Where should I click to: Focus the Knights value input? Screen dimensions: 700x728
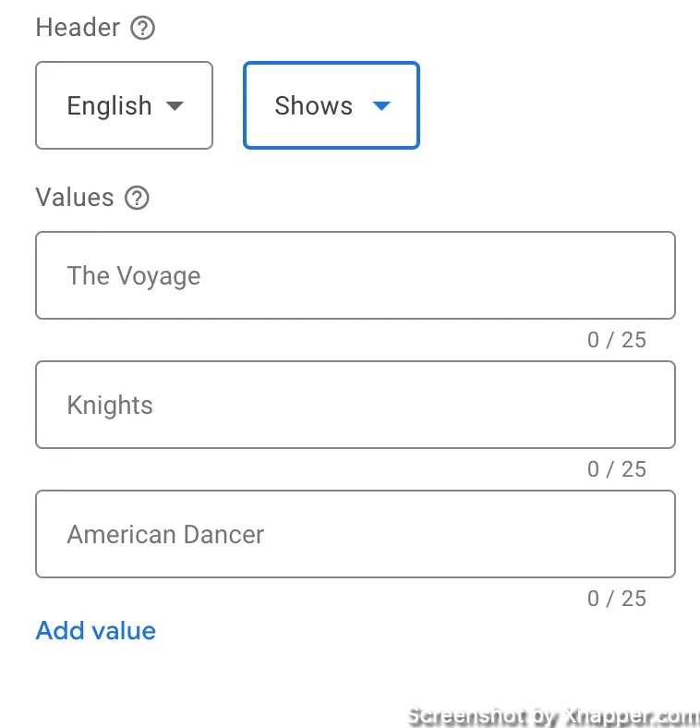[x=356, y=405]
